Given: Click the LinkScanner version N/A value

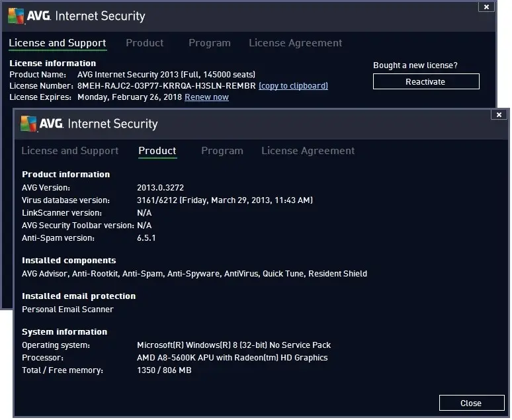Looking at the screenshot, I should tap(144, 213).
